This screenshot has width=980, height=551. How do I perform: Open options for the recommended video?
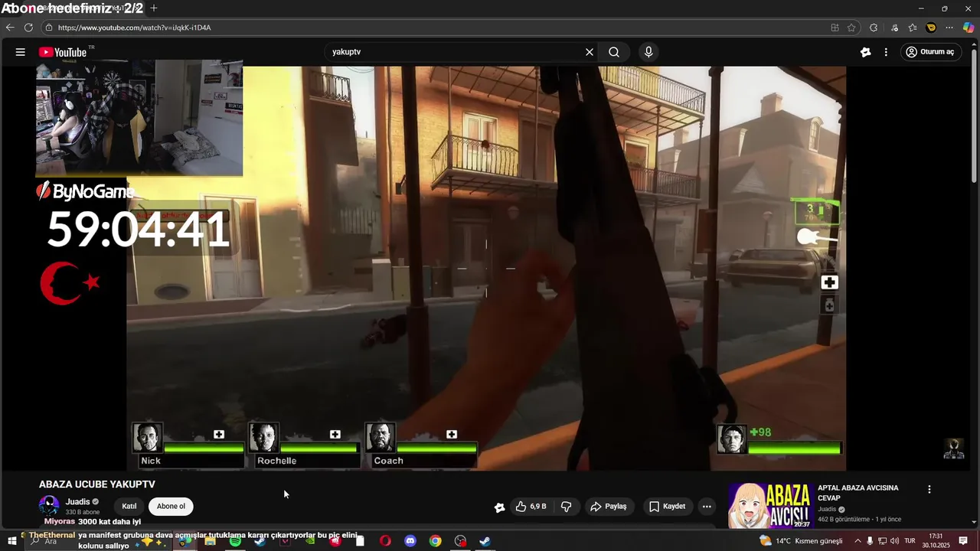pos(929,490)
